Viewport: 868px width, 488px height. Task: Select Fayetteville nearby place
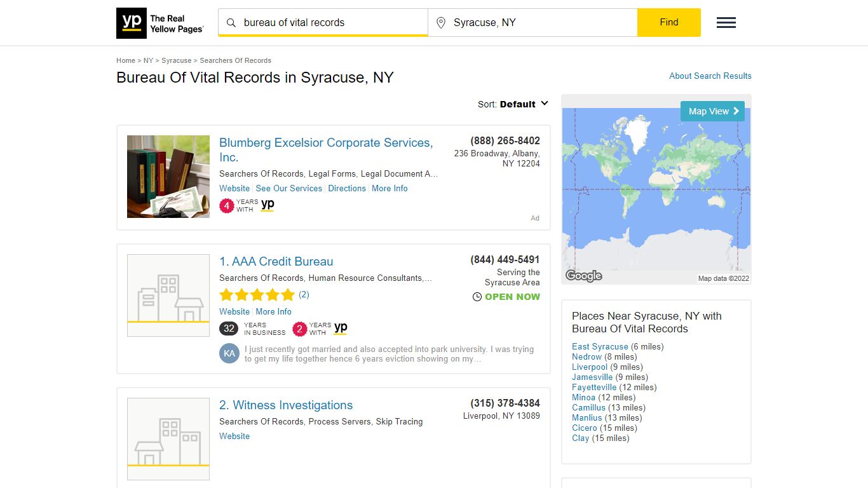point(594,387)
